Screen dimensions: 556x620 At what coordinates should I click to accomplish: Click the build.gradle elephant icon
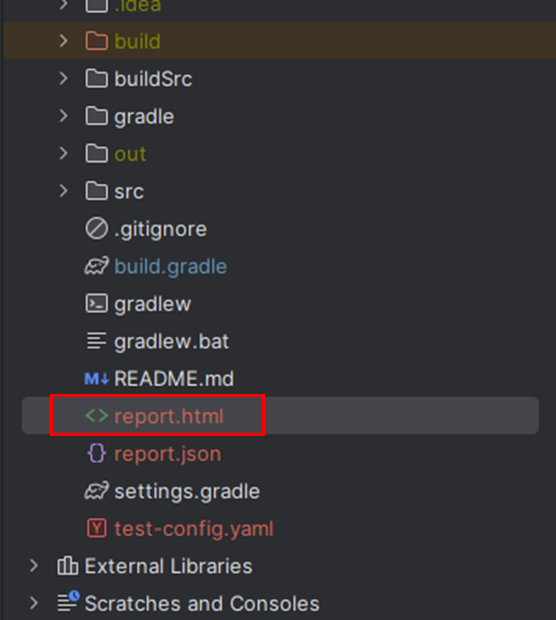[x=96, y=266]
